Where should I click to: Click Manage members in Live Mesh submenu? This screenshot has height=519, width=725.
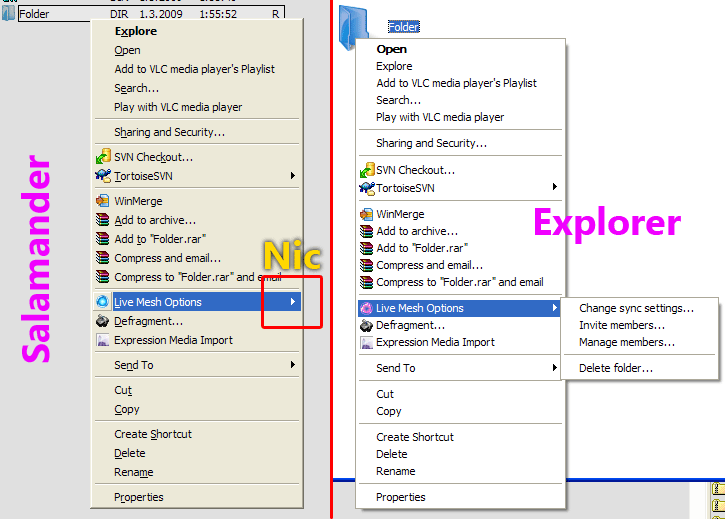pyautogui.click(x=626, y=342)
